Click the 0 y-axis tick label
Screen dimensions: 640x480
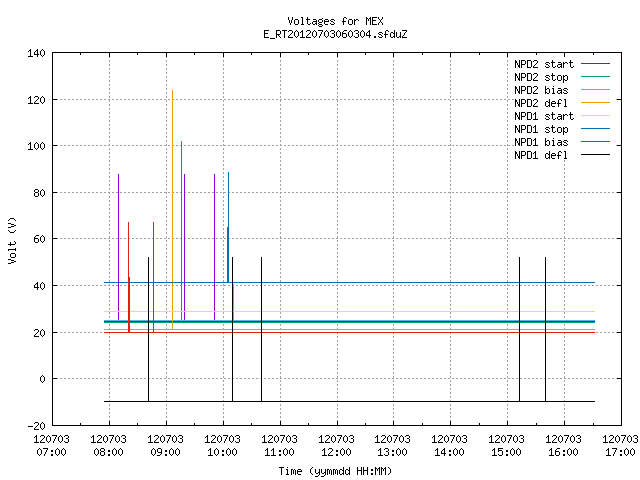pyautogui.click(x=42, y=379)
